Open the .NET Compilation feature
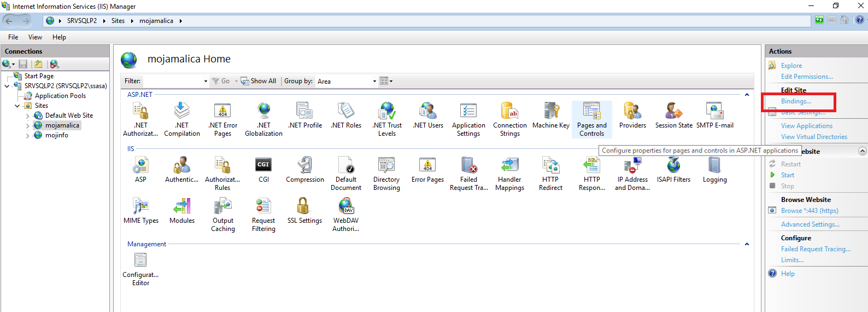 (182, 119)
